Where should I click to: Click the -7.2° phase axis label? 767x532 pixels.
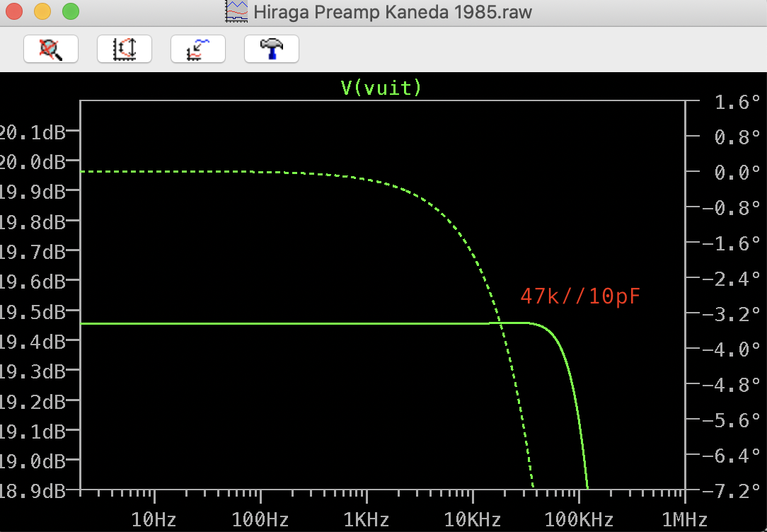tap(732, 491)
